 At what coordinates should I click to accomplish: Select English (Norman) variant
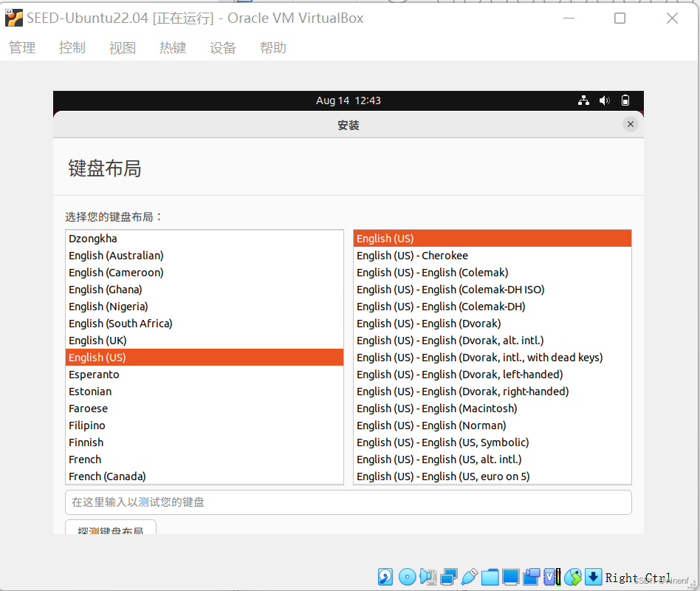pyautogui.click(x=493, y=426)
